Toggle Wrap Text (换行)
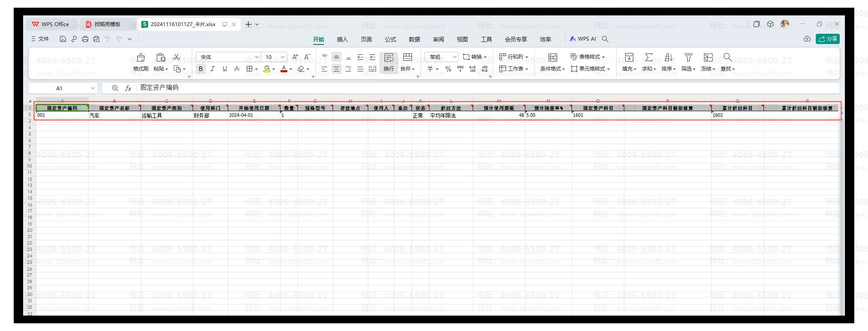 [388, 58]
